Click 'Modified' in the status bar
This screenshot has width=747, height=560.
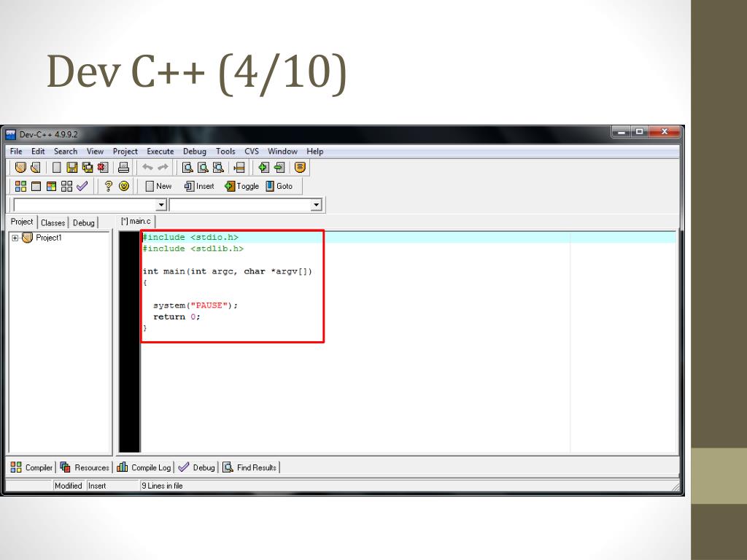tap(68, 486)
